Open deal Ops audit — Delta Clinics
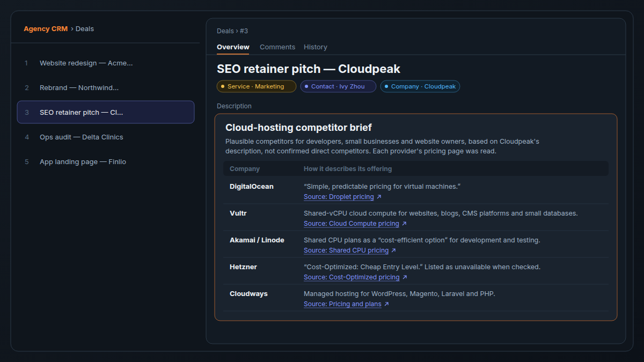644x362 pixels. tap(106, 137)
